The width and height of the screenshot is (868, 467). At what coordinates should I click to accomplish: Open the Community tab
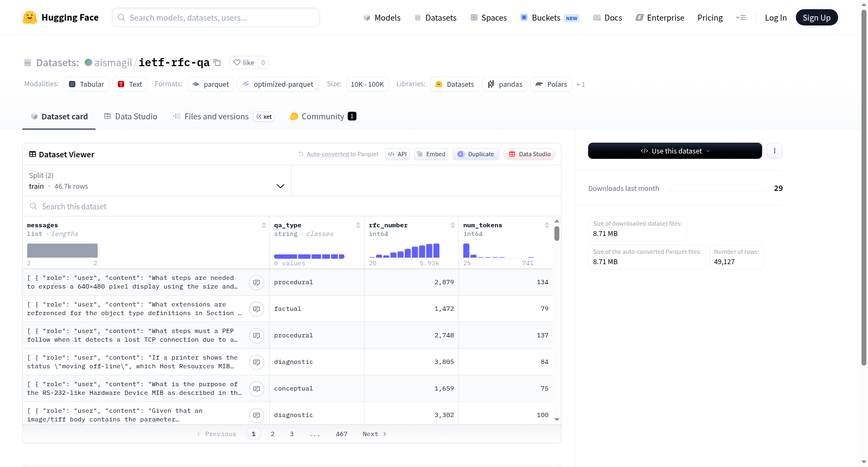323,117
